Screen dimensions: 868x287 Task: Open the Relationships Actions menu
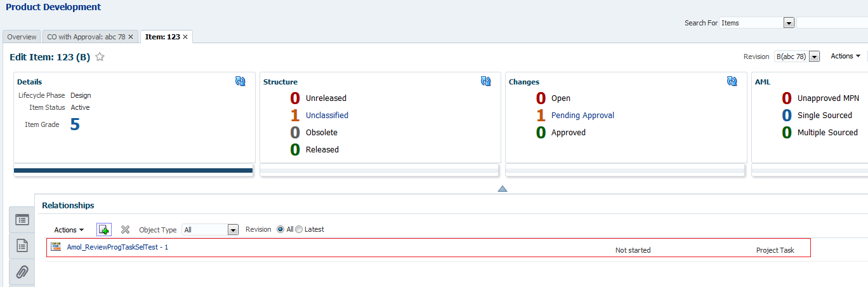[69, 230]
